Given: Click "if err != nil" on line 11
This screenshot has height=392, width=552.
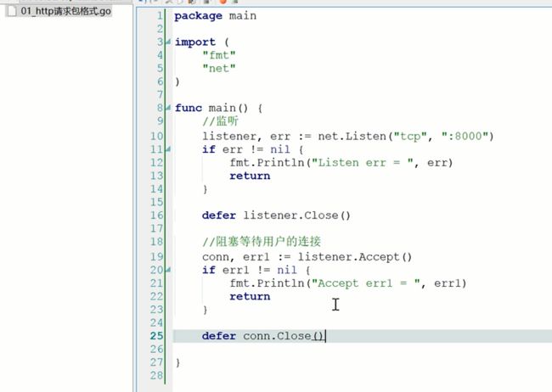Looking at the screenshot, I should click(x=246, y=149).
